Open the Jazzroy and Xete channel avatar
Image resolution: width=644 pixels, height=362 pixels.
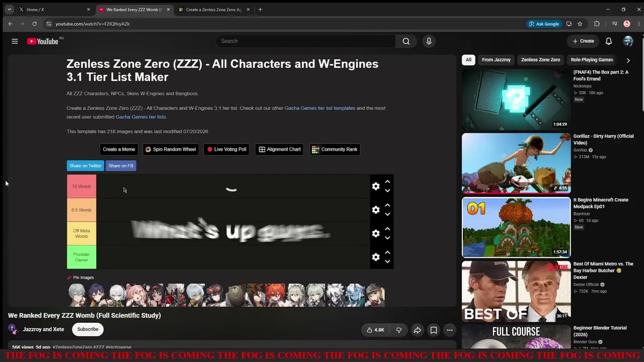[x=13, y=329]
